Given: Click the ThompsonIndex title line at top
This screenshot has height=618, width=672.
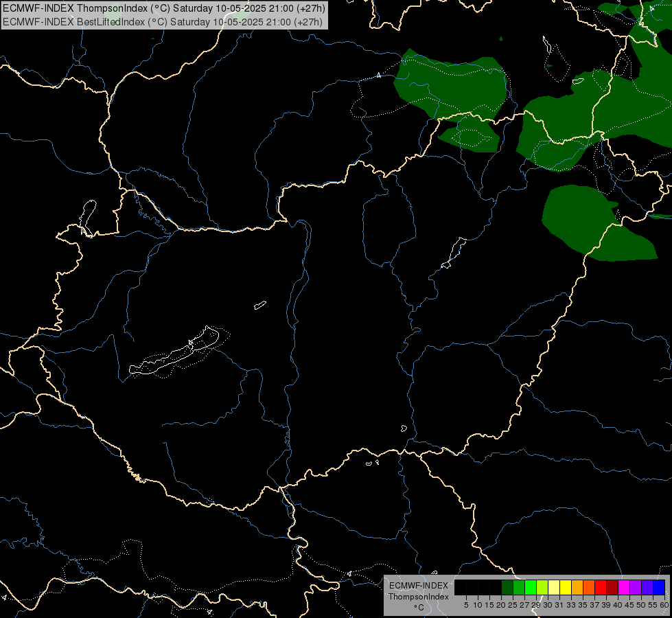Looking at the screenshot, I should tap(164, 8).
